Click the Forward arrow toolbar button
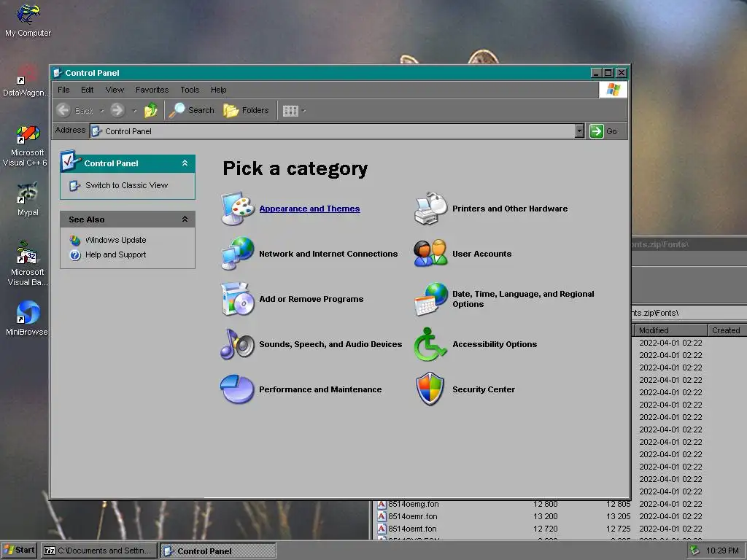Viewport: 747px width, 560px height. coord(117,111)
